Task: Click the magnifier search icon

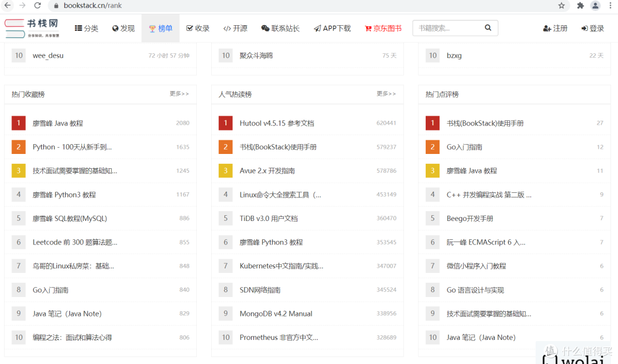Action: click(x=488, y=28)
